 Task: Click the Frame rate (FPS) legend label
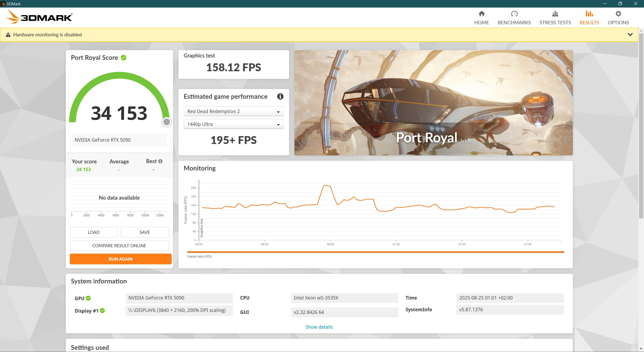[199, 256]
